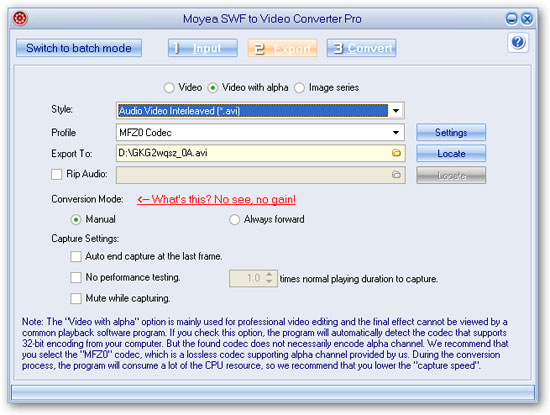The image size is (550, 415).
Task: Open help via the question mark icon
Action: pos(518,42)
